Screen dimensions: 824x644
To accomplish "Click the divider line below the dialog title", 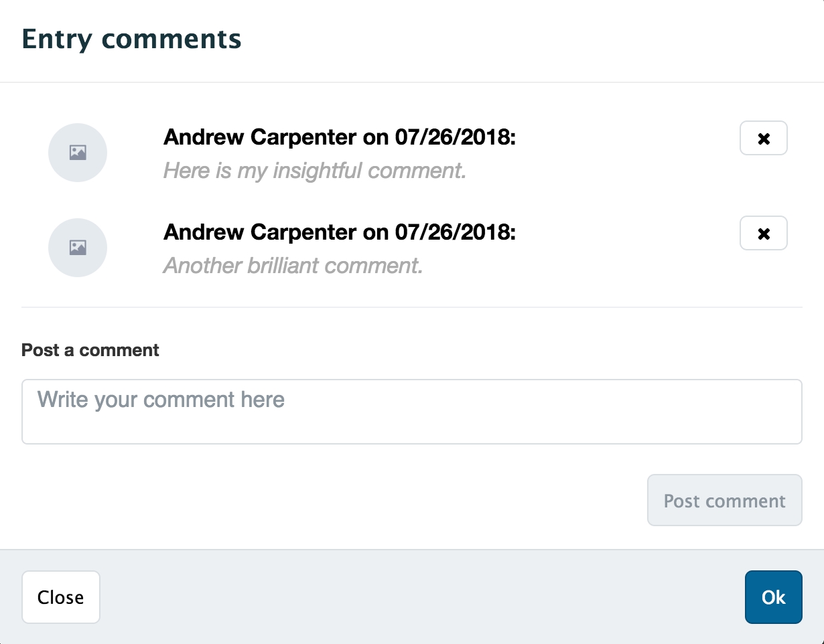I will click(x=411, y=82).
